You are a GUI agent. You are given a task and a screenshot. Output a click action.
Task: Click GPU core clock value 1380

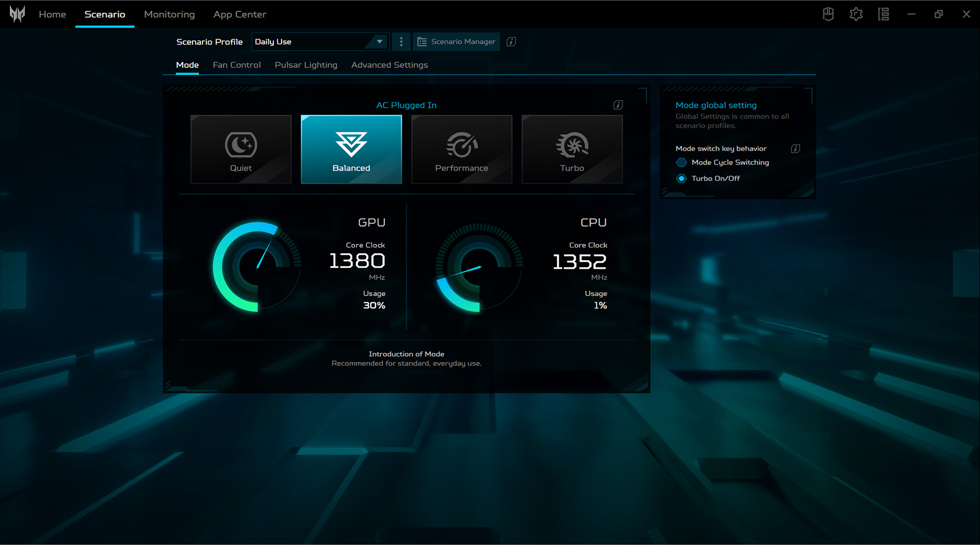[x=357, y=261]
